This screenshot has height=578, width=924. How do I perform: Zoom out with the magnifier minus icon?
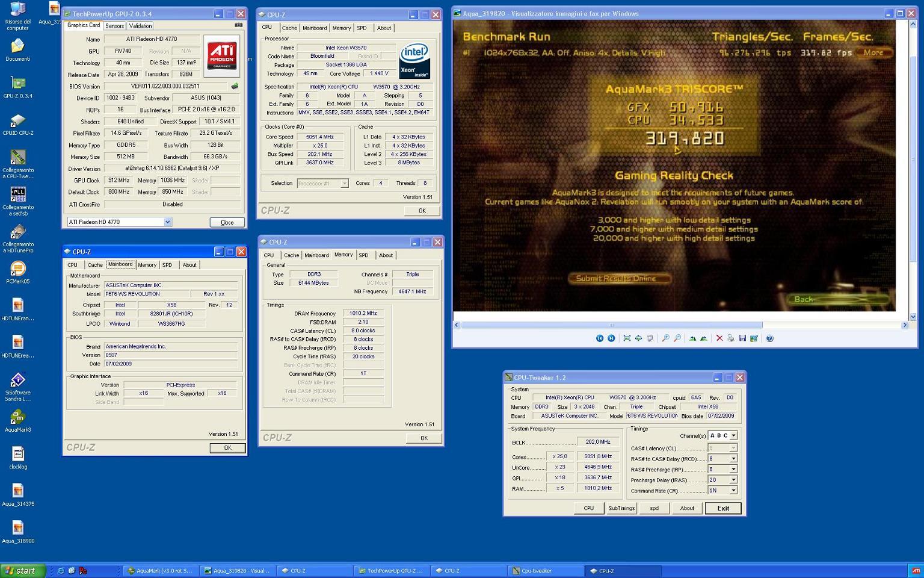677,338
